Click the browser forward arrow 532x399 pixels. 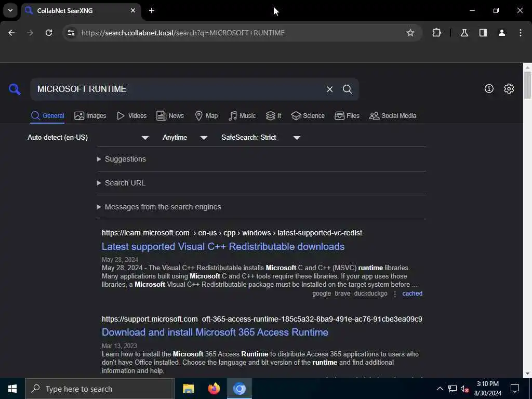(30, 33)
